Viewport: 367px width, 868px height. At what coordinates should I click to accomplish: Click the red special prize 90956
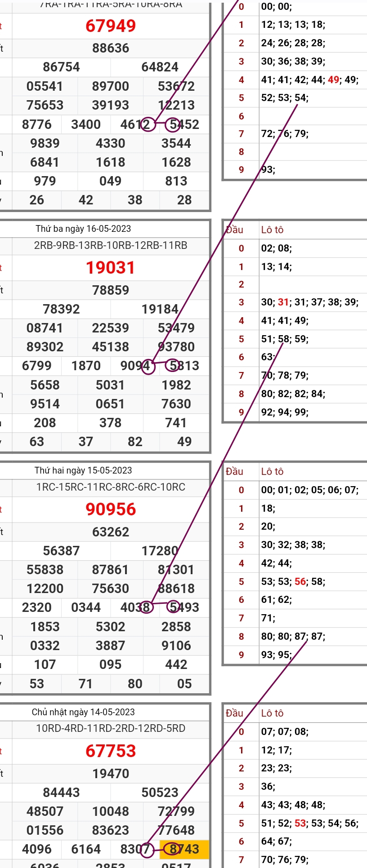point(111,509)
